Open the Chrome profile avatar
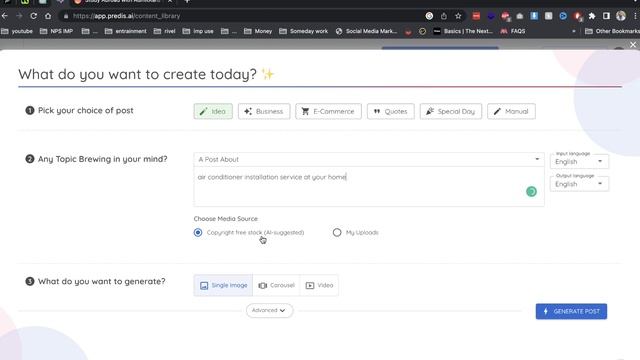640x360 pixels. [x=621, y=16]
